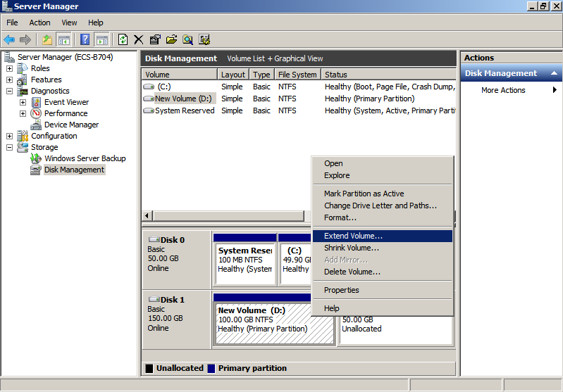563x392 pixels.
Task: Open the View menu
Action: pyautogui.click(x=69, y=23)
